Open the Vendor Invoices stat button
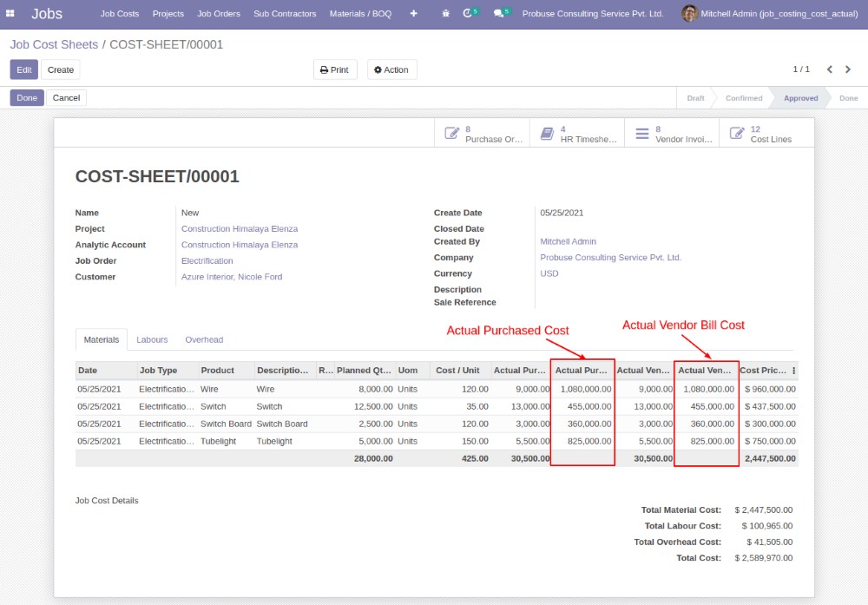The width and height of the screenshot is (868, 605). [672, 134]
